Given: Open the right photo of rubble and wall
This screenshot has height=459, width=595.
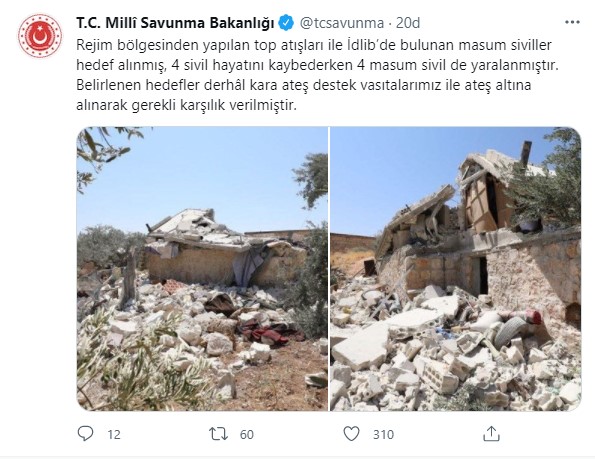Looking at the screenshot, I should [x=456, y=269].
